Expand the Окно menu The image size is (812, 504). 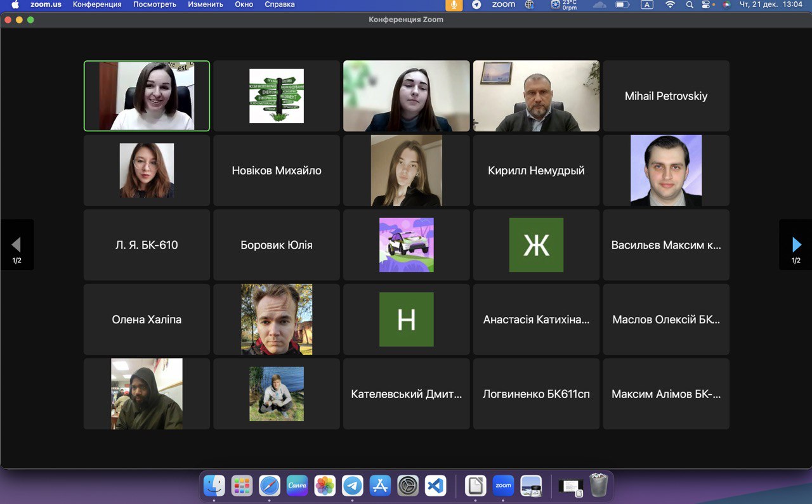244,4
